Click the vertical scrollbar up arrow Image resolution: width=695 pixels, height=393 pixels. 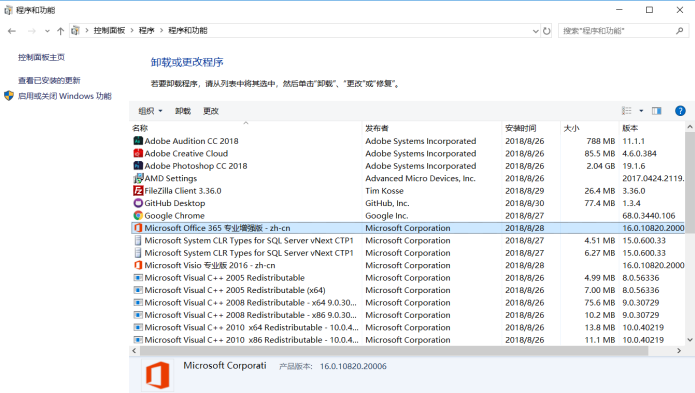(690, 127)
